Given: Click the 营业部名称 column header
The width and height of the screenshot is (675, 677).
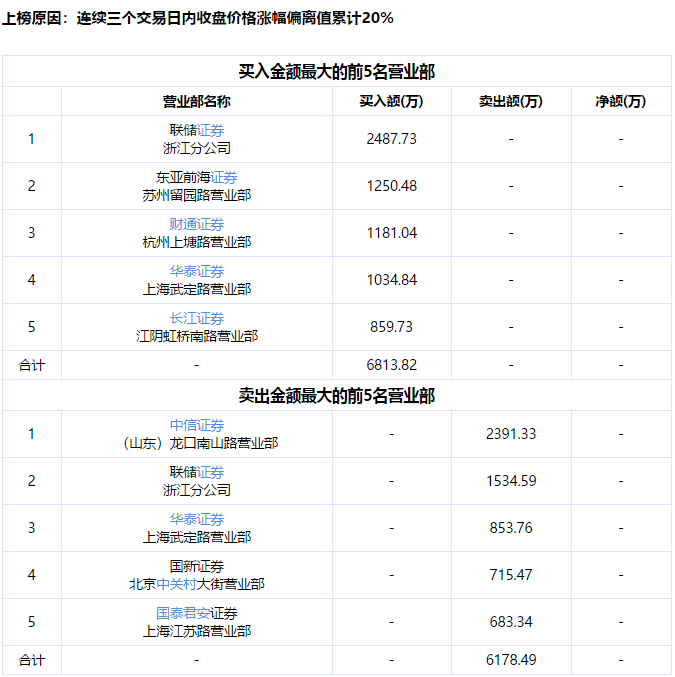Looking at the screenshot, I should [196, 101].
